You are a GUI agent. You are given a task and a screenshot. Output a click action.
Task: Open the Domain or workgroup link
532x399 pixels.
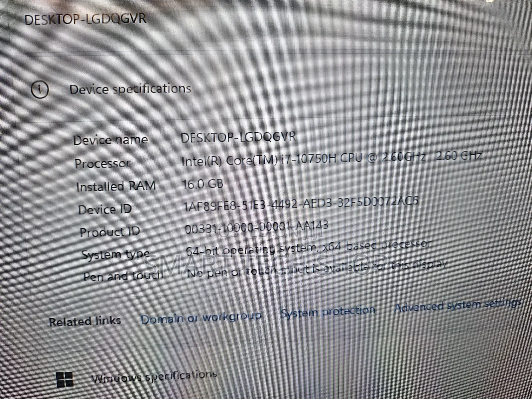point(201,318)
